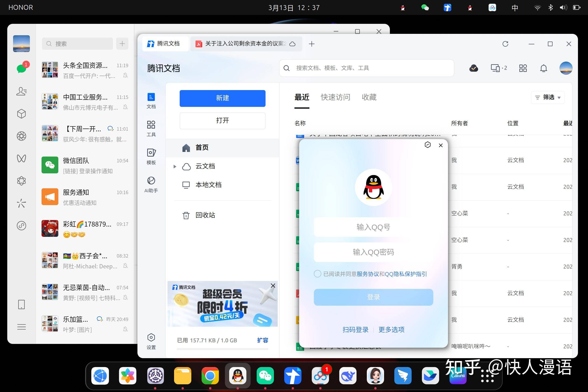Open AI助手 in Tencent Docs sidebar
This screenshot has height=392, width=588.
(151, 185)
